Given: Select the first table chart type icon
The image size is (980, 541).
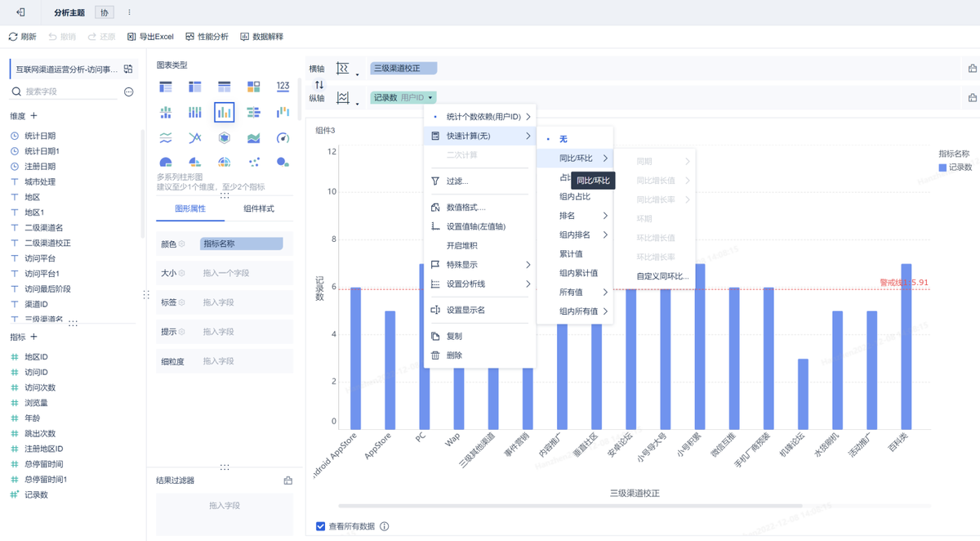Looking at the screenshot, I should pos(166,87).
